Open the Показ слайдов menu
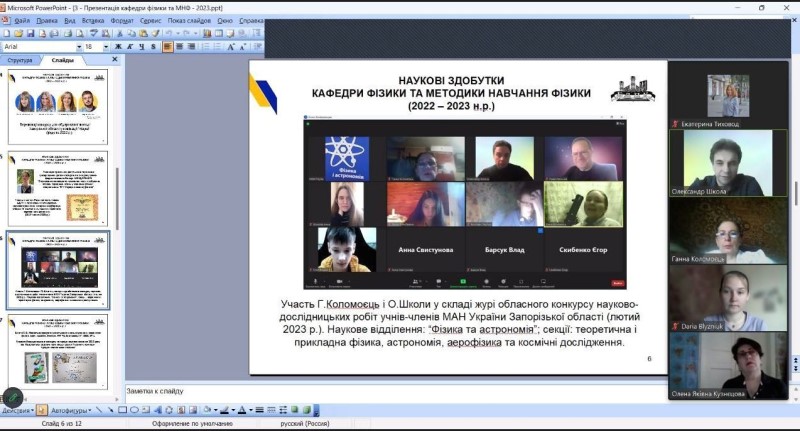The height and width of the screenshot is (431, 800). 189,20
